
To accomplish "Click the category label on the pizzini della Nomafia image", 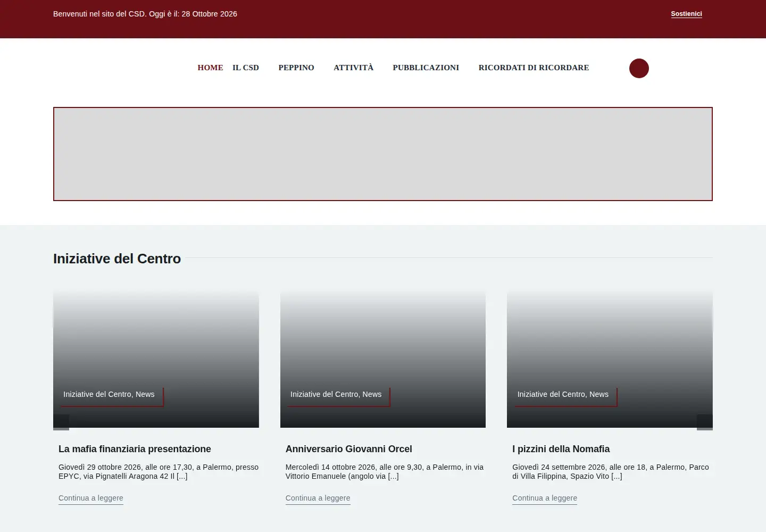I will click(x=563, y=394).
